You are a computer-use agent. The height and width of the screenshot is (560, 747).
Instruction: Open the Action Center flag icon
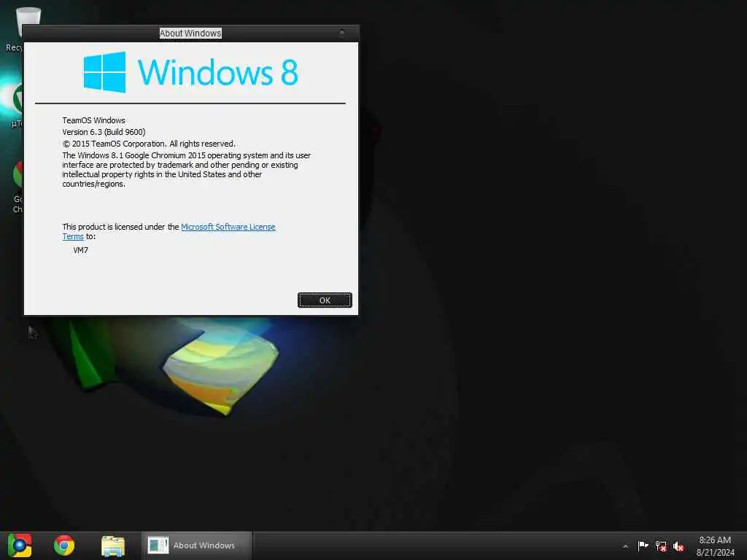pos(643,545)
